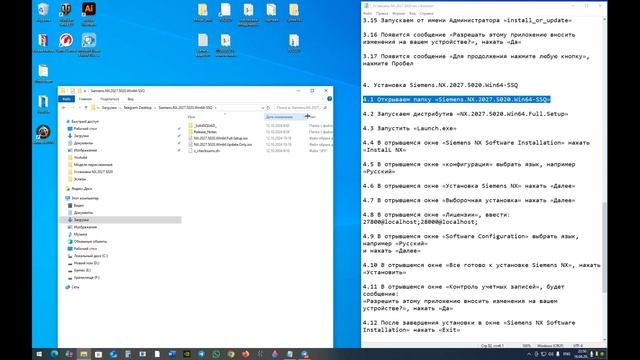Click Explorer help question mark icon
The height and width of the screenshot is (360, 640).
click(x=329, y=99)
